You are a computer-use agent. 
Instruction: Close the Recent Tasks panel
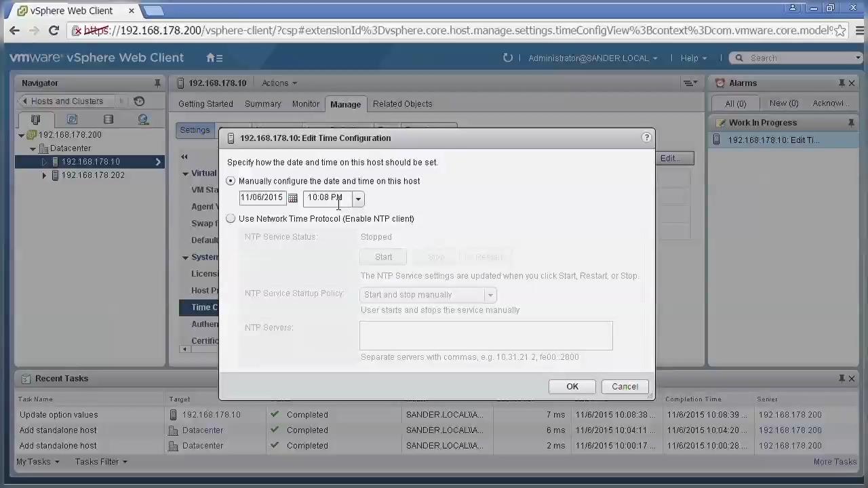point(852,378)
